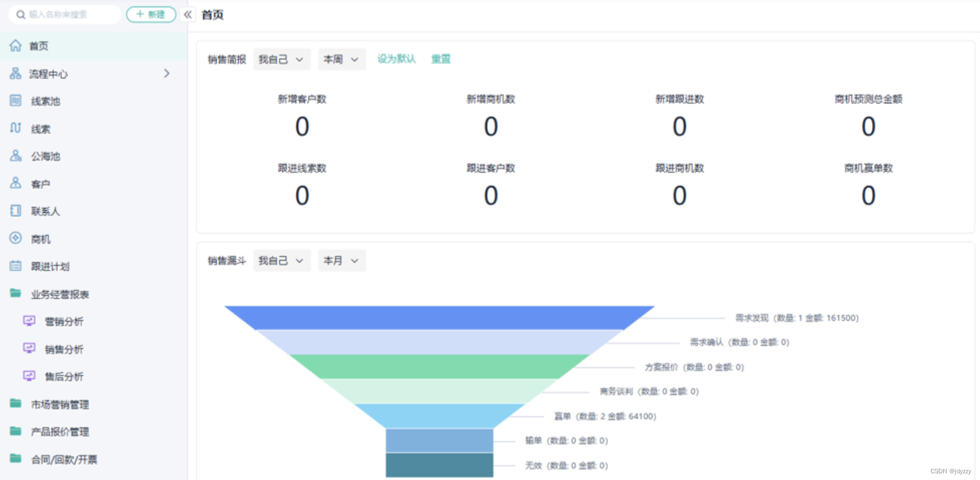Click the 市场营销管理 folder icon

click(16, 404)
